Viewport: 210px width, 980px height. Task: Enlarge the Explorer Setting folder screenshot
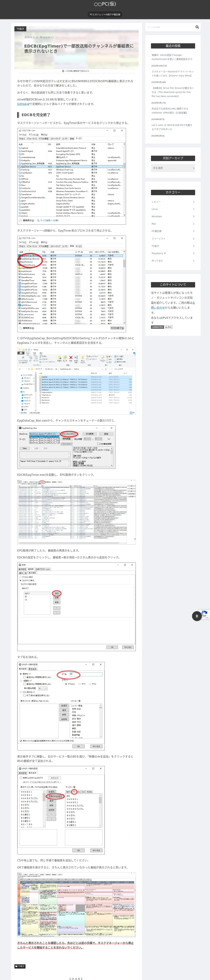tap(76, 381)
